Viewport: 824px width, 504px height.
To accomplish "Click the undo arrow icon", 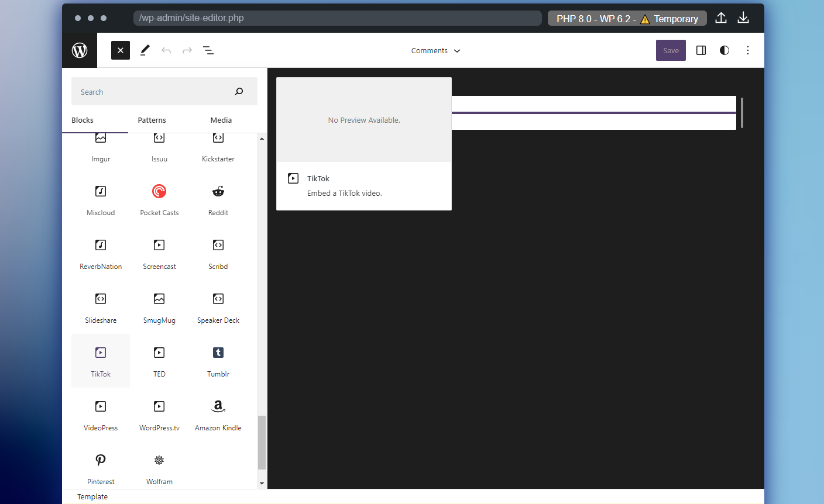I will click(166, 50).
